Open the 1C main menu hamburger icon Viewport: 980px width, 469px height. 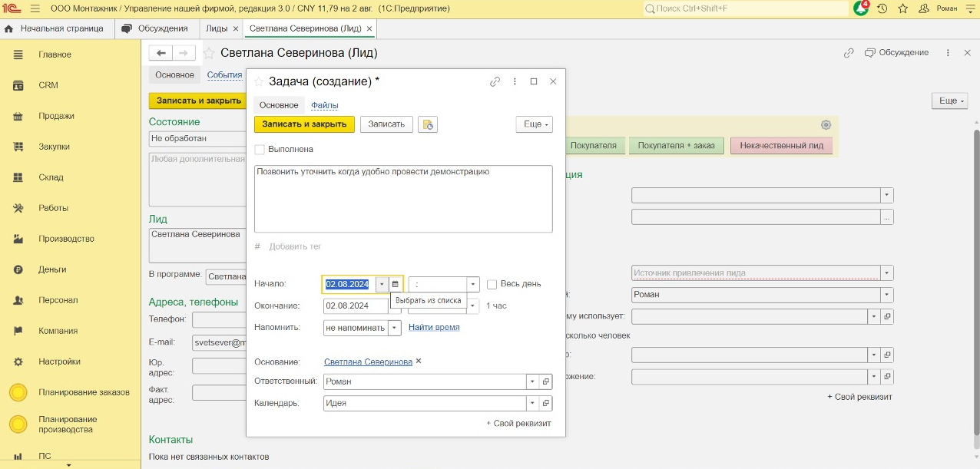pos(35,8)
